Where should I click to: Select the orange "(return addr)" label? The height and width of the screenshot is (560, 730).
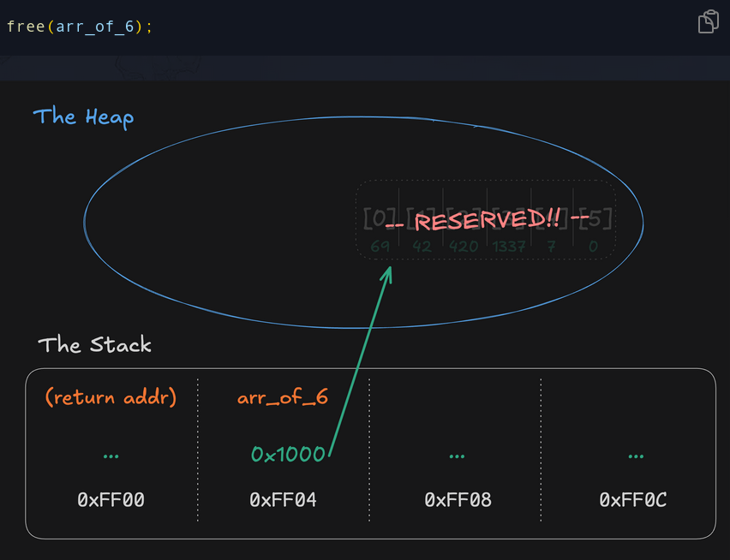coord(111,398)
